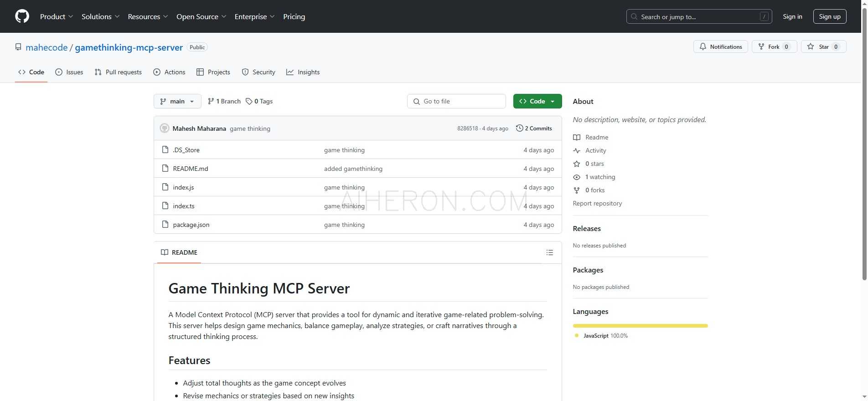The height and width of the screenshot is (401, 868).
Task: Click the file icon for package.json
Action: point(165,224)
